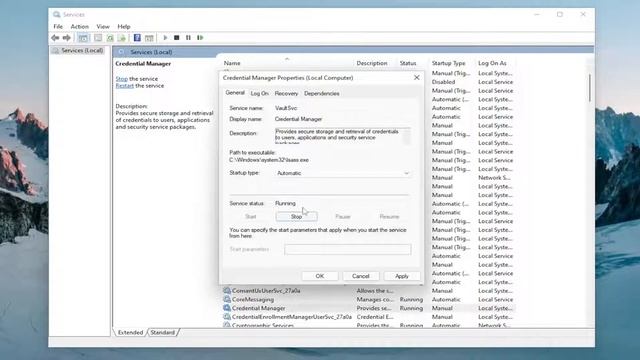Click the Description box scrollbar in the dialog

click(x=407, y=136)
